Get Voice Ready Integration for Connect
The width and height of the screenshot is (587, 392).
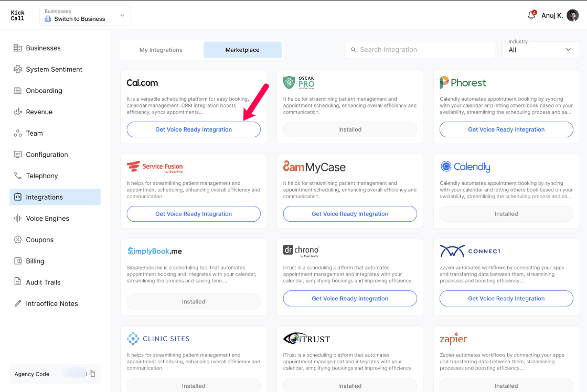click(x=506, y=299)
